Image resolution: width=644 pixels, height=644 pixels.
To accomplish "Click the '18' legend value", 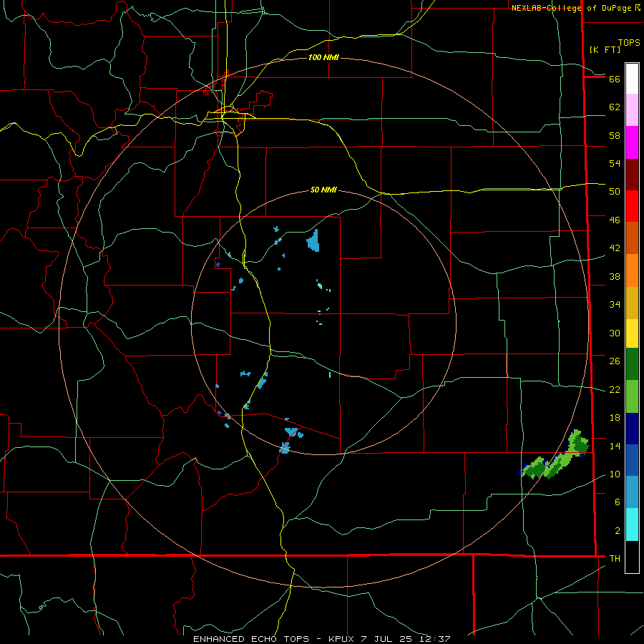I will point(615,418).
